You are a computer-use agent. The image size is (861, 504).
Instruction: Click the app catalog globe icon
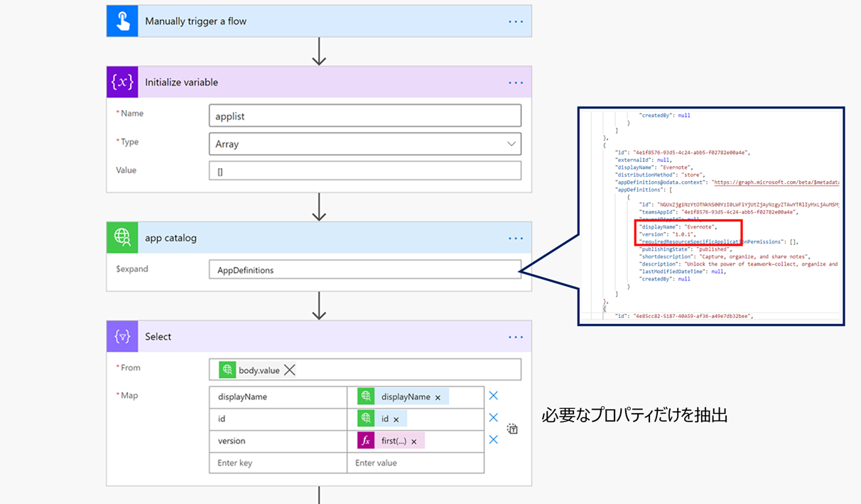tap(122, 238)
